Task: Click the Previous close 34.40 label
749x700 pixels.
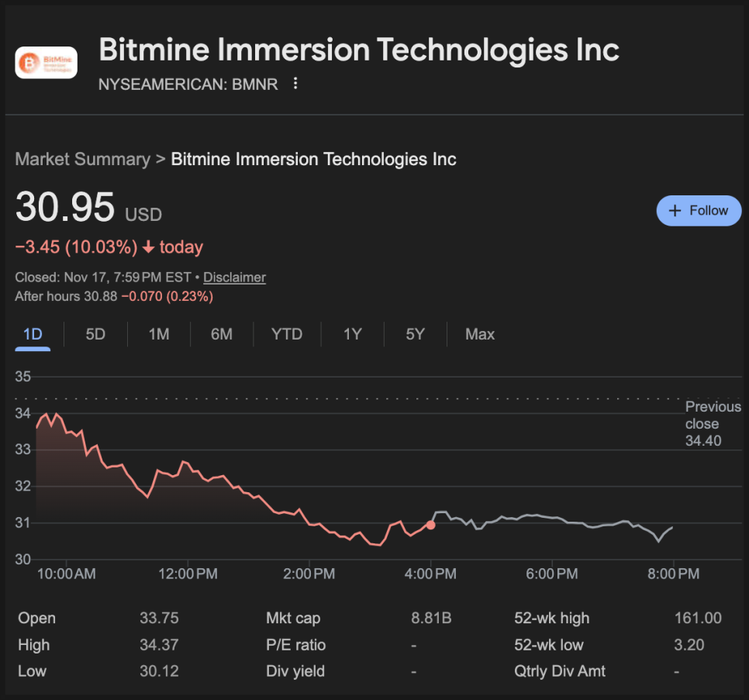Action: coord(713,424)
